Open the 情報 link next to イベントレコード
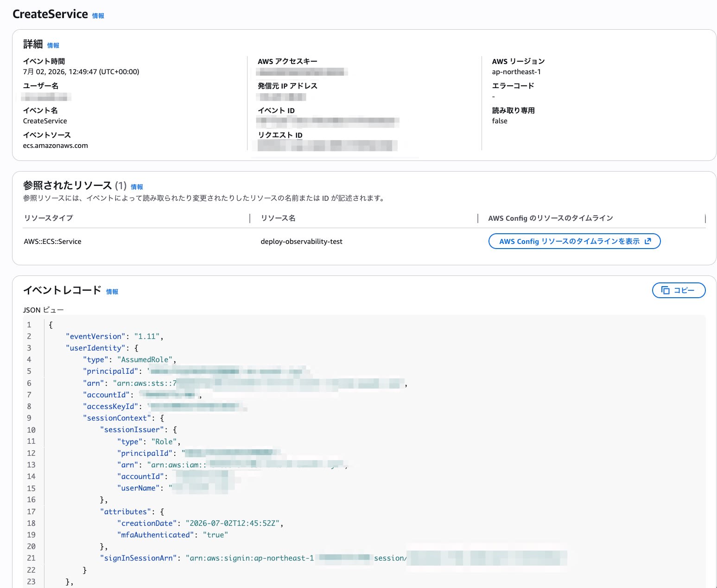 coord(112,292)
